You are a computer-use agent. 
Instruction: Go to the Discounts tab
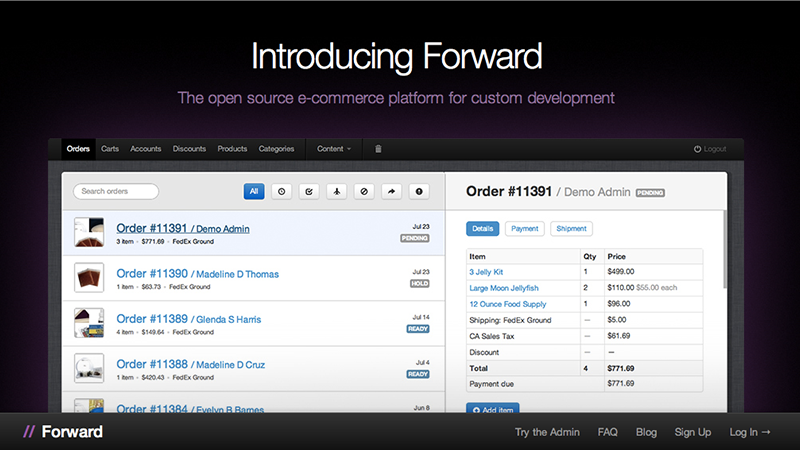(x=189, y=149)
